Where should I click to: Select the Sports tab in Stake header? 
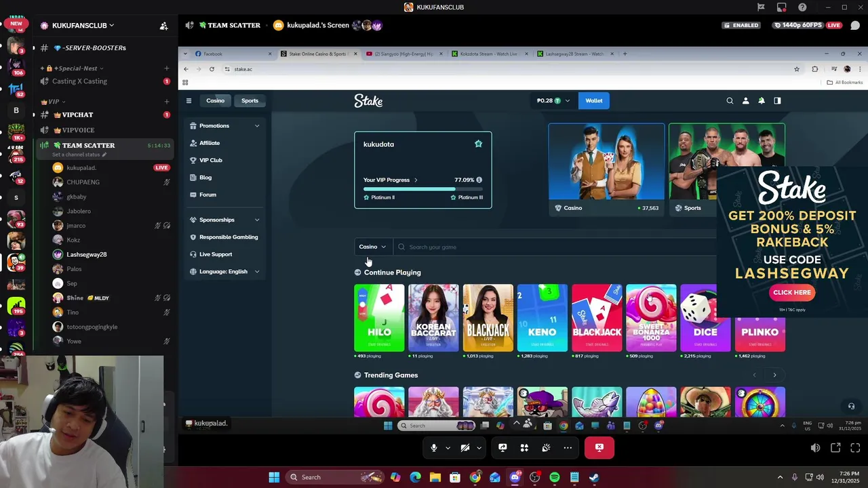click(250, 100)
